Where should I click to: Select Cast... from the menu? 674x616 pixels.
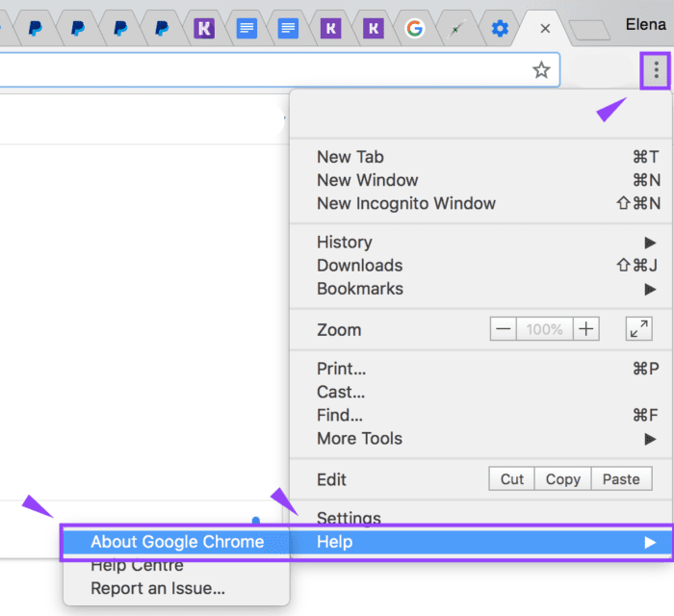[481, 392]
